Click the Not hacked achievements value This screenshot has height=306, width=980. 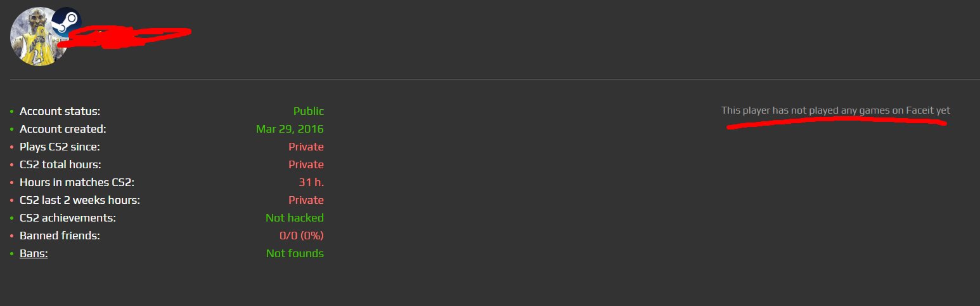click(x=295, y=218)
